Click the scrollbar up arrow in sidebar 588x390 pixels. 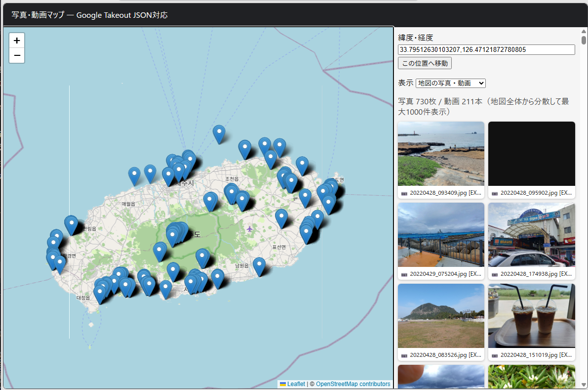point(584,32)
